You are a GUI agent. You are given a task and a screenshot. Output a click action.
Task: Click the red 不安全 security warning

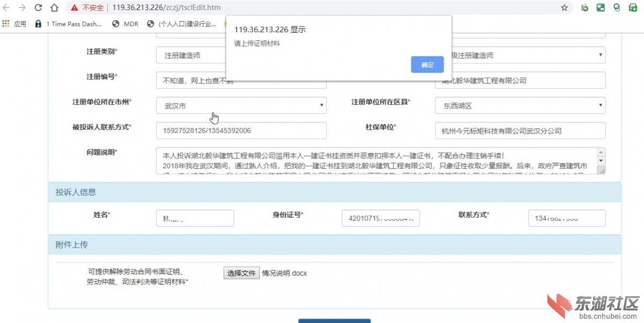[x=87, y=8]
